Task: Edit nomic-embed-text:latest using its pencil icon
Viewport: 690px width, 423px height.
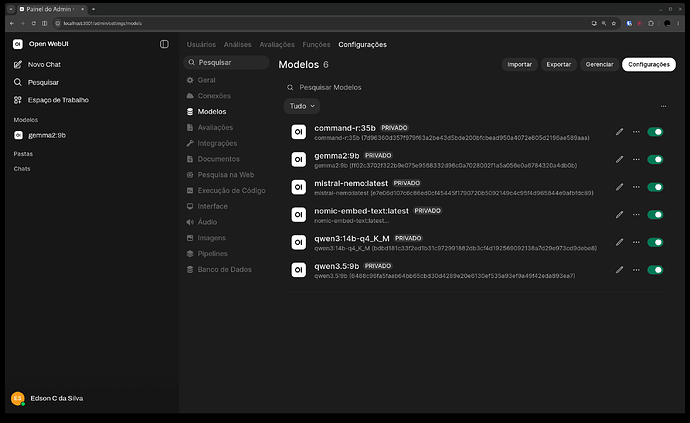Action: [620, 214]
